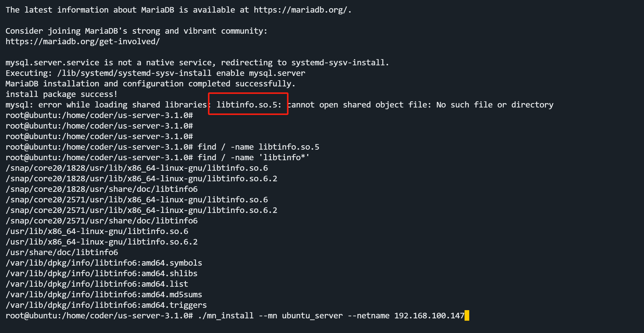The width and height of the screenshot is (644, 333).
Task: Click the libtinfo6:amd64.md5sums path line
Action: coord(104,294)
